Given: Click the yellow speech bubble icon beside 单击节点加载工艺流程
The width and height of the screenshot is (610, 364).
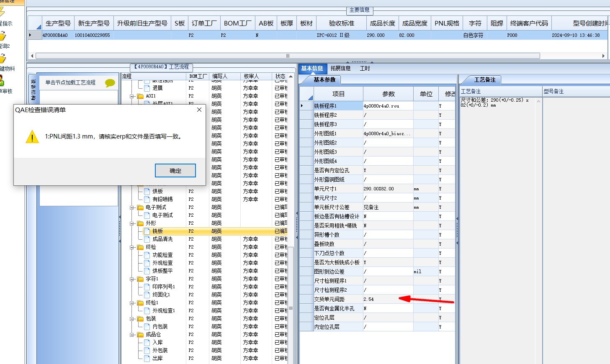Looking at the screenshot, I should pos(110,83).
